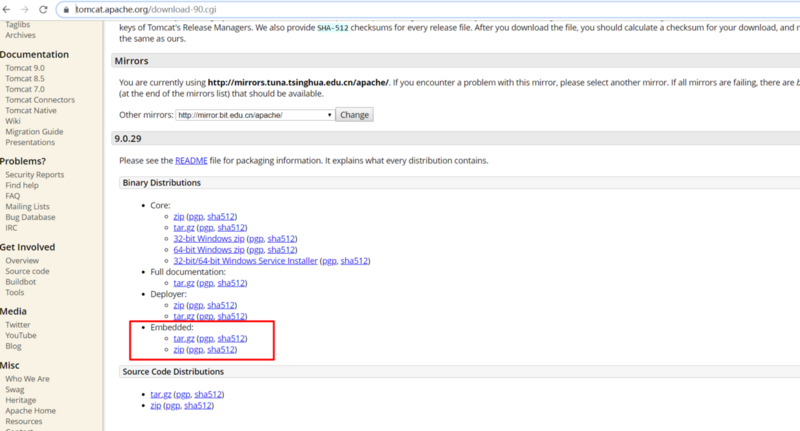Viewport: 800px width, 431px height.
Task: Open pgp for 32-bit Windows zip
Action: point(256,238)
